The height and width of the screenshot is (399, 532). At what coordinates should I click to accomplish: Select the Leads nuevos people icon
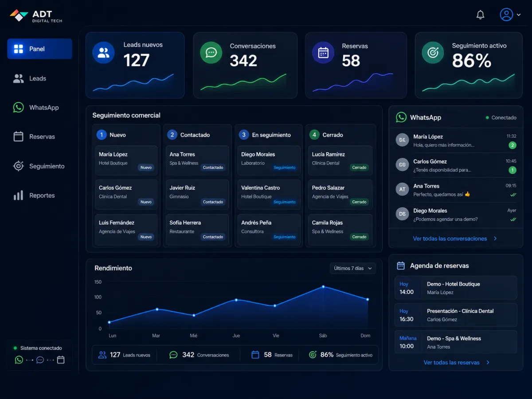point(103,53)
